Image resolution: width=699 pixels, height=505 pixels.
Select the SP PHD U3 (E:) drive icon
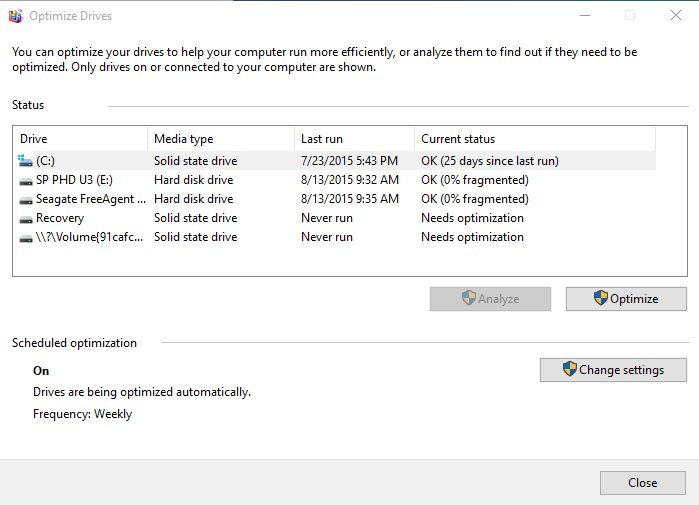point(26,181)
